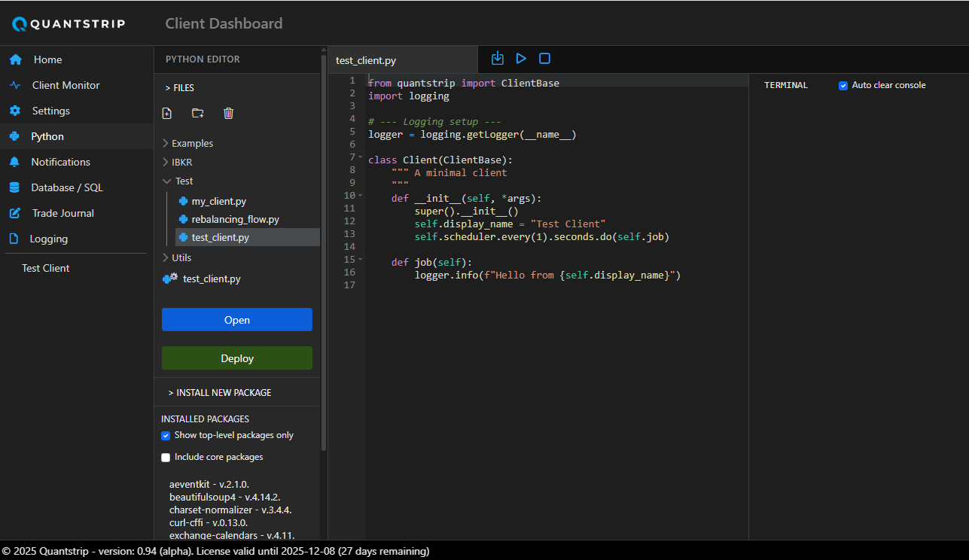The image size is (969, 560).
Task: Click the beautifulsoup4 package entry
Action: point(224,497)
